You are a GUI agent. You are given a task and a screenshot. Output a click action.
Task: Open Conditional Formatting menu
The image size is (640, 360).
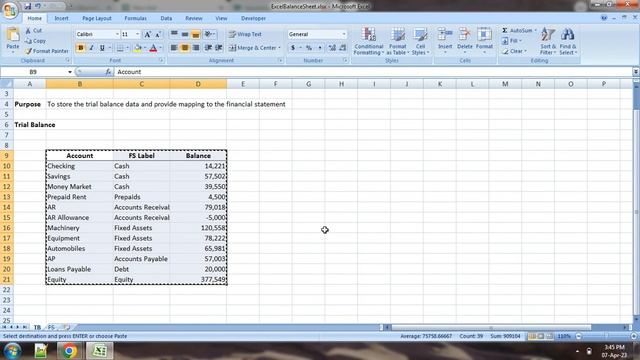tap(369, 41)
